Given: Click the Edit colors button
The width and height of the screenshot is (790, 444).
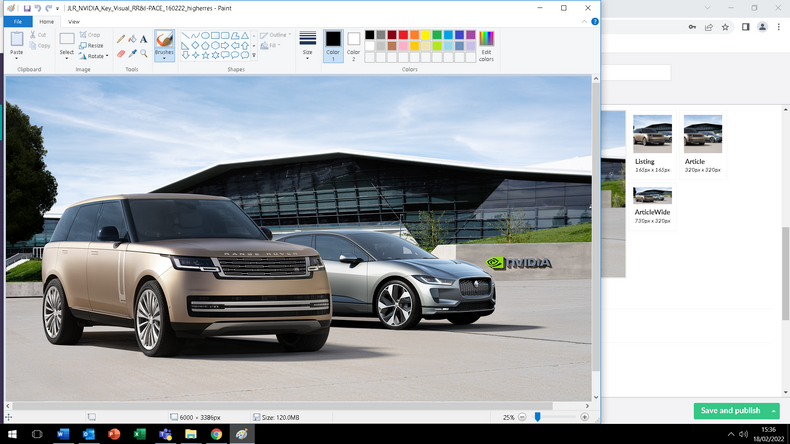Looking at the screenshot, I should 486,46.
